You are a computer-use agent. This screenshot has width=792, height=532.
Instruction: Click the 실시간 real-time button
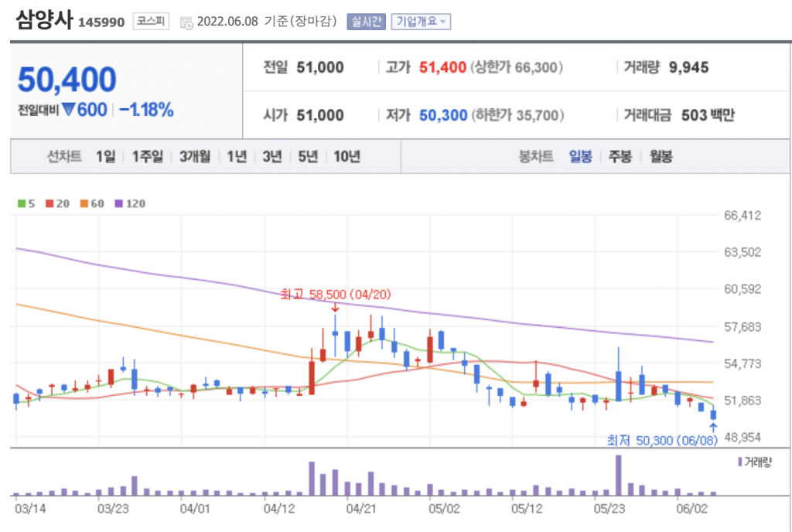366,22
